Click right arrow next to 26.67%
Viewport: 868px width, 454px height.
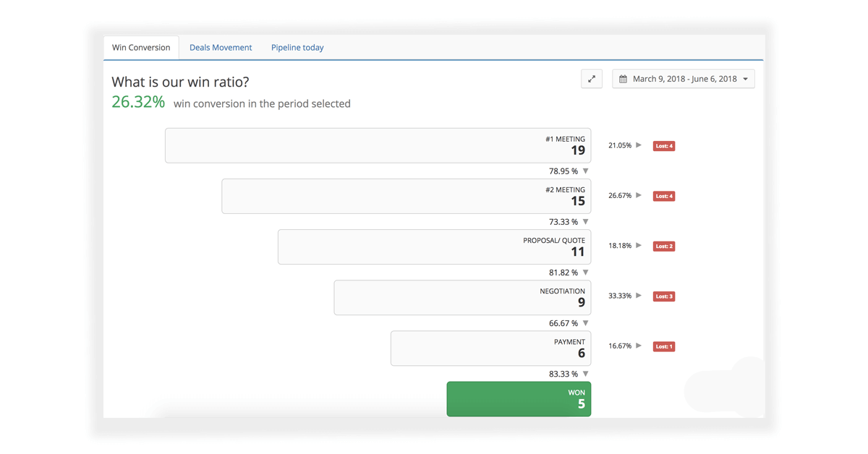(639, 195)
